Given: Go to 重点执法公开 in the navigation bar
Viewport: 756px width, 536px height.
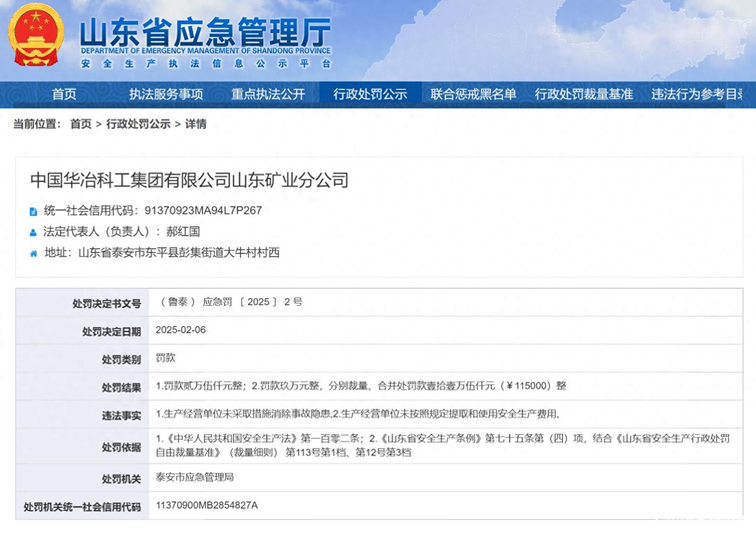Looking at the screenshot, I should 268,94.
